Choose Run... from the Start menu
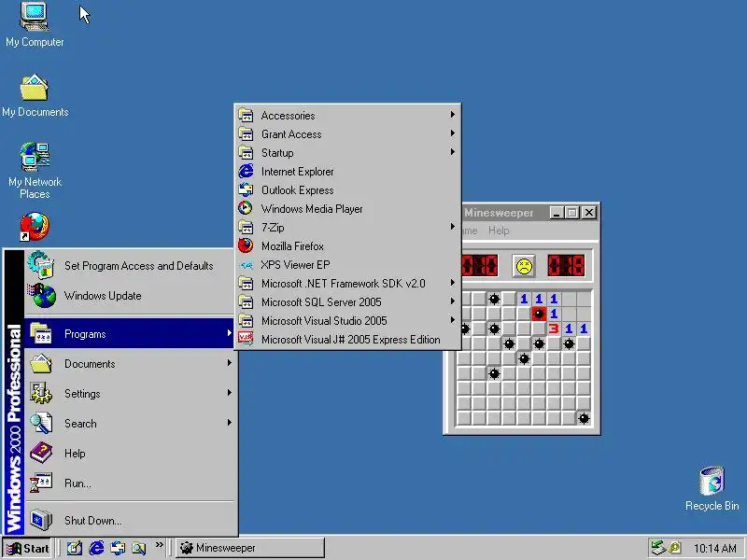The width and height of the screenshot is (747, 560). [131, 483]
